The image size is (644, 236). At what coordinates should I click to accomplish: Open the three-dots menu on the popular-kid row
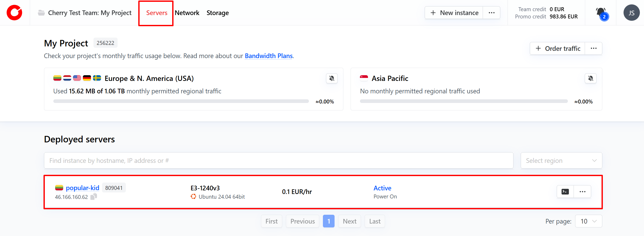(582, 192)
